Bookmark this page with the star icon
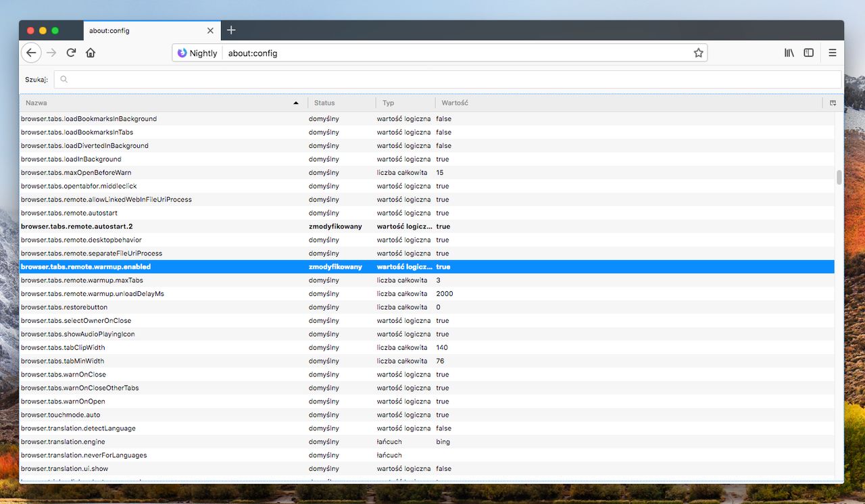The height and width of the screenshot is (504, 865). click(699, 53)
